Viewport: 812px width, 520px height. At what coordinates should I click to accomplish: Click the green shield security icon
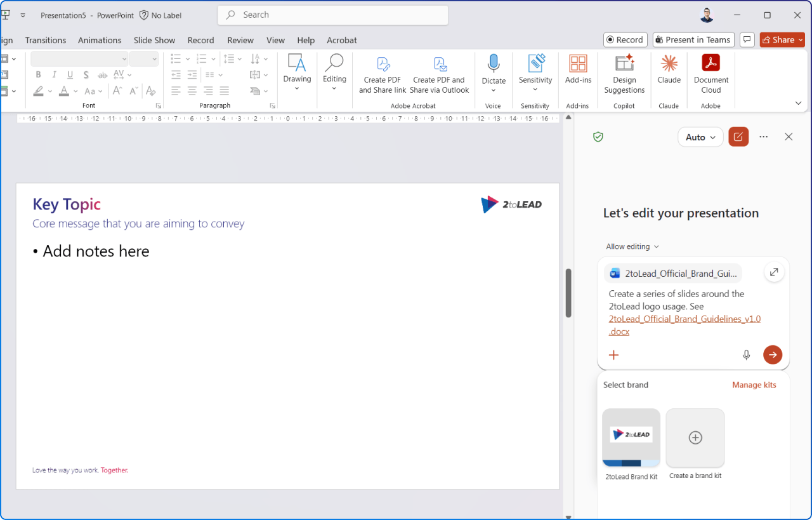pos(598,137)
